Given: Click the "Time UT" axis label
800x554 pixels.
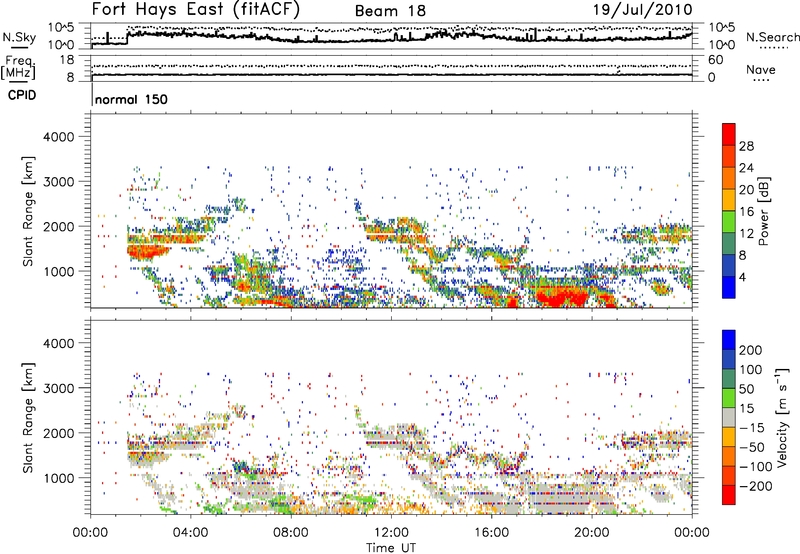Looking at the screenshot, I should pyautogui.click(x=391, y=548).
